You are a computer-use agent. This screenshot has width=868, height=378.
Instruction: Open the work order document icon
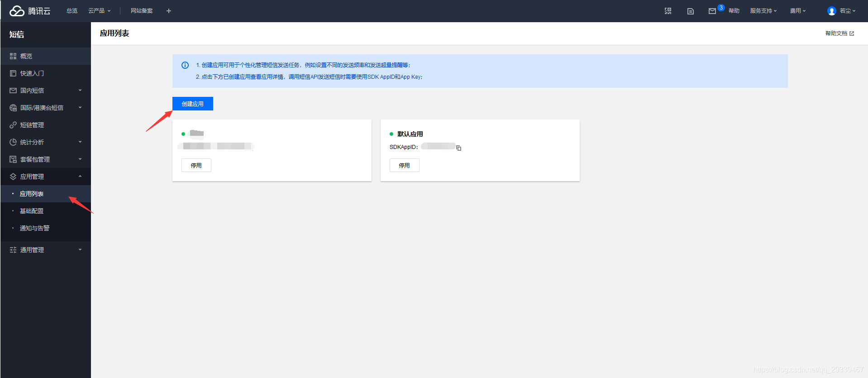tap(691, 11)
